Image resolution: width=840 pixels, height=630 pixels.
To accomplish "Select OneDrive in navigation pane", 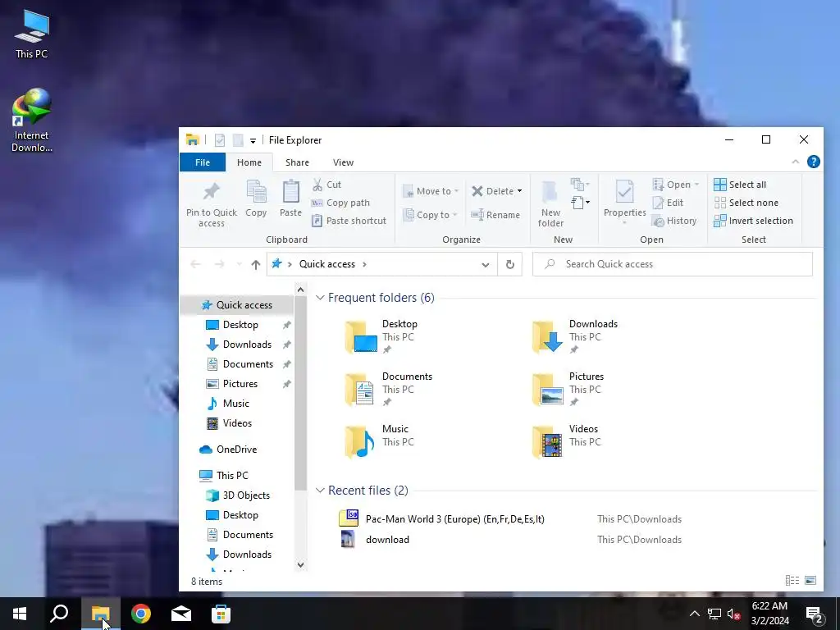I will pyautogui.click(x=228, y=450).
